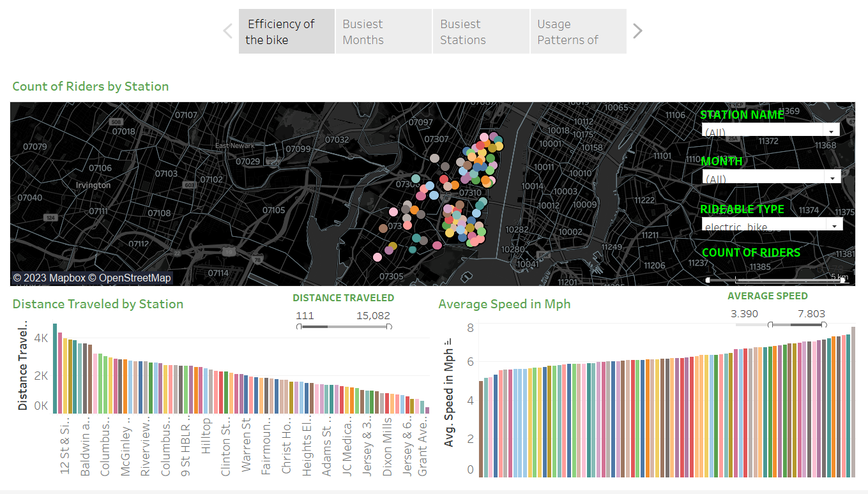The height and width of the screenshot is (494, 868).
Task: Open the Usage Patterns of tab
Action: (x=578, y=31)
